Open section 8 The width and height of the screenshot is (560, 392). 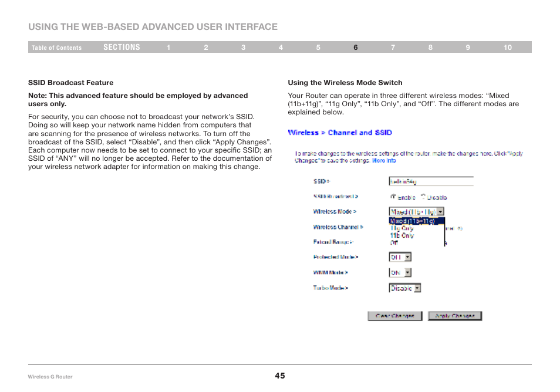pos(430,48)
